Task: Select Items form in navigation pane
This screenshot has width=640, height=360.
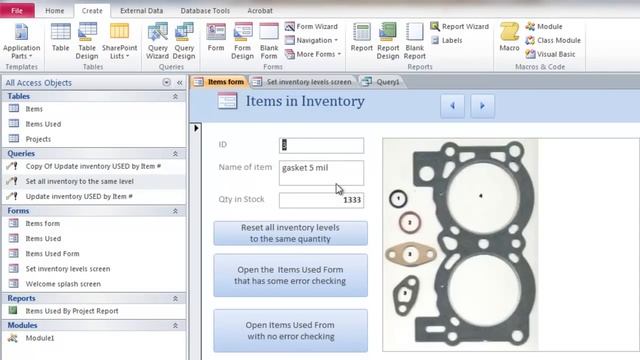Action: (94, 224)
